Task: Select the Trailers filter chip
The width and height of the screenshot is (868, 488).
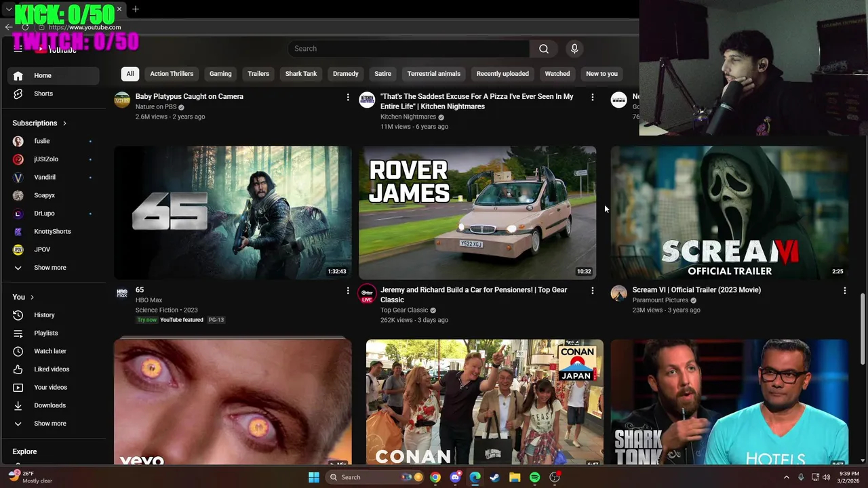Action: tap(258, 74)
